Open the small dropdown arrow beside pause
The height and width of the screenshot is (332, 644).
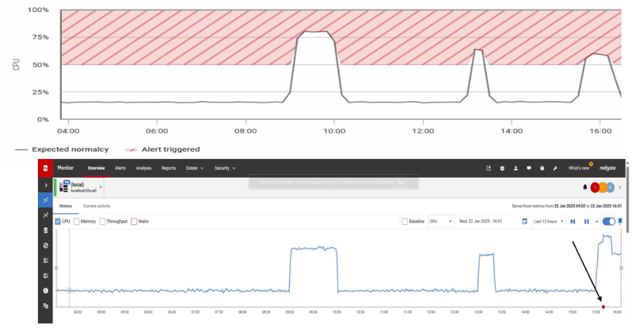597,222
